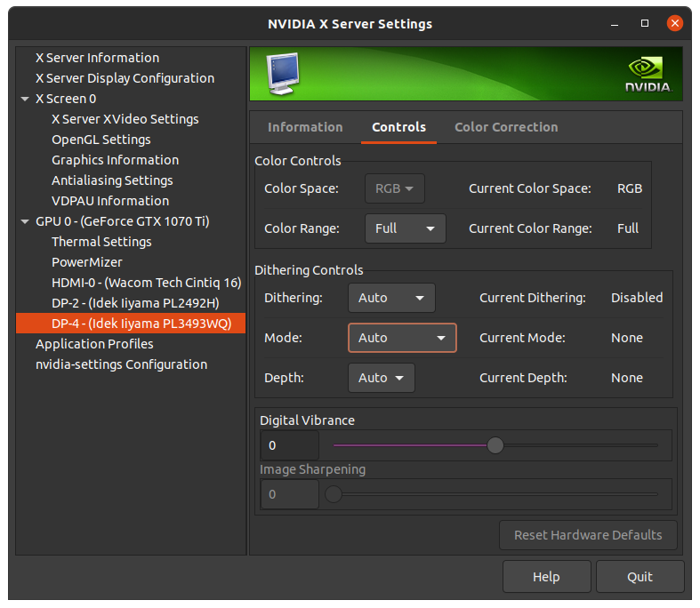This screenshot has width=700, height=608.
Task: Click Reset Hardware Defaults button
Action: (588, 535)
